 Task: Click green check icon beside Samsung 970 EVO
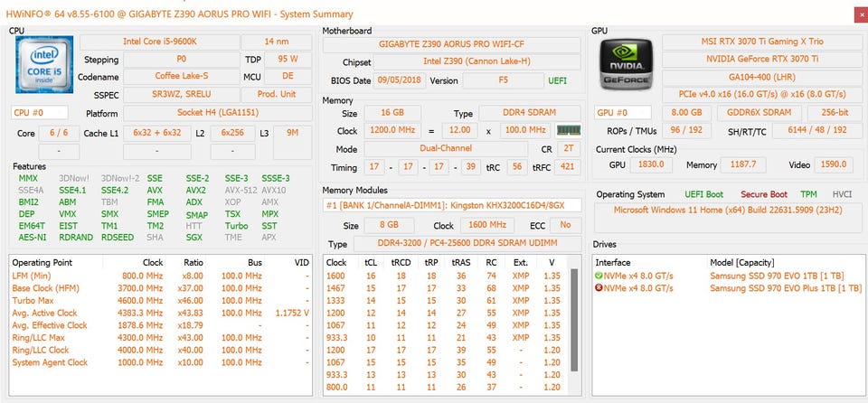tap(599, 276)
